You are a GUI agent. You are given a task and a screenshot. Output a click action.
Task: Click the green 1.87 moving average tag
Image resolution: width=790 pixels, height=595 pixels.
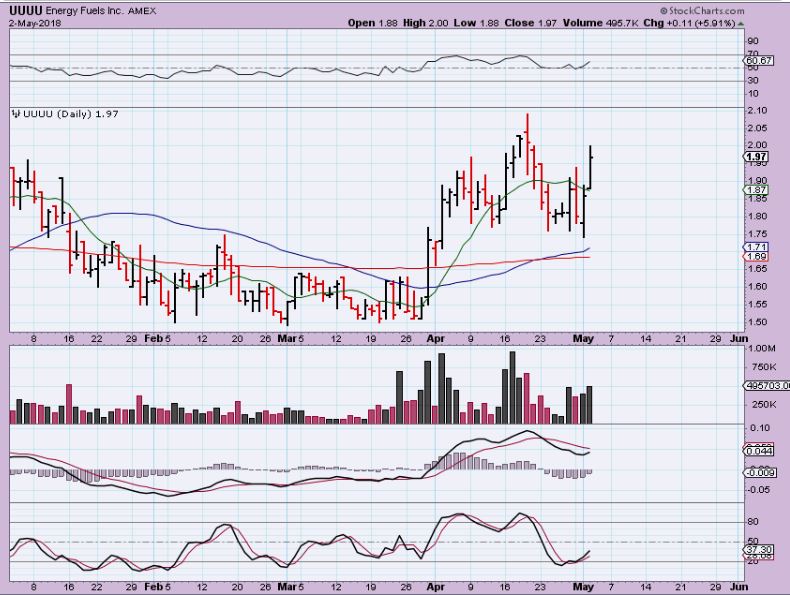pos(757,190)
